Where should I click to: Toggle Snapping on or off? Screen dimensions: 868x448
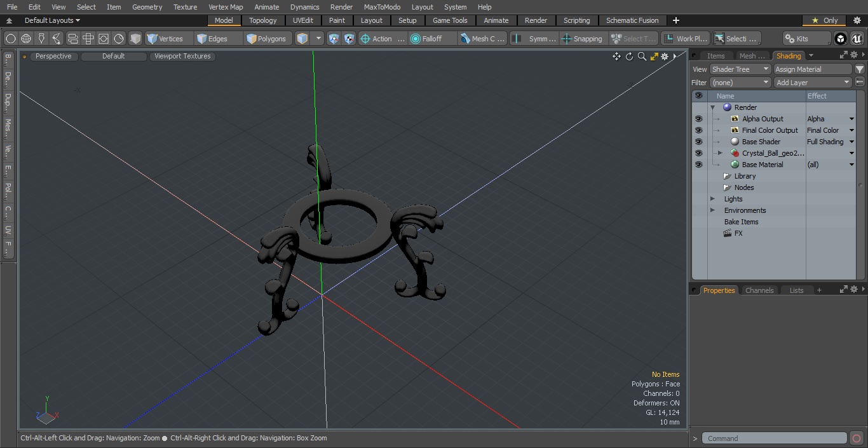click(581, 39)
